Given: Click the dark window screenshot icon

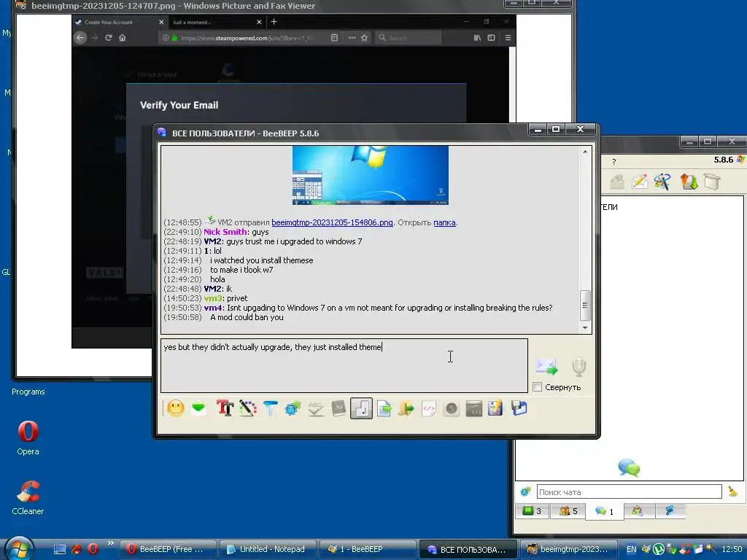Looking at the screenshot, I should pyautogui.click(x=473, y=408).
